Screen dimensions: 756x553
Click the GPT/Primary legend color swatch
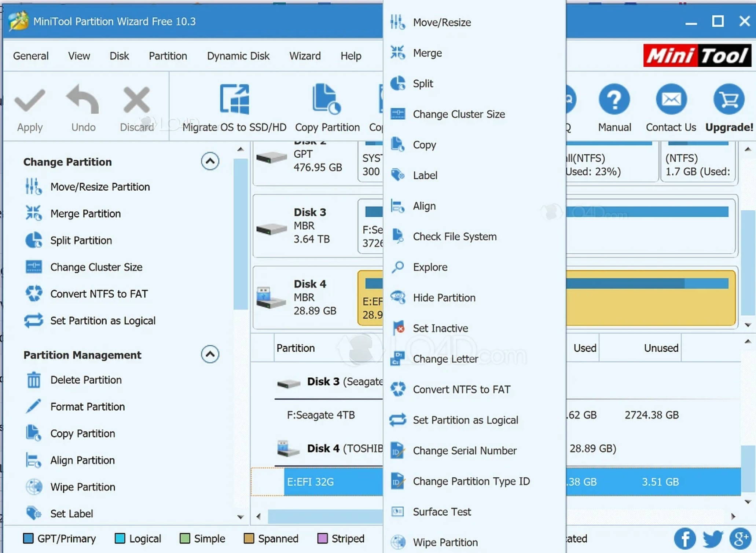pyautogui.click(x=28, y=538)
